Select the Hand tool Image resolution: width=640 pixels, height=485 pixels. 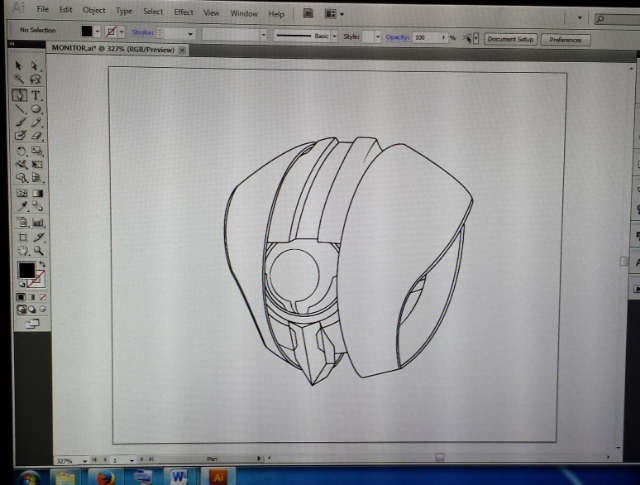(x=23, y=250)
